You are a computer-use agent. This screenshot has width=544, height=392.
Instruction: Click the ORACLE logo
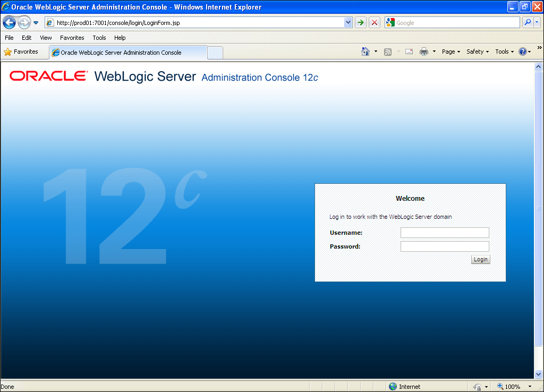(48, 76)
